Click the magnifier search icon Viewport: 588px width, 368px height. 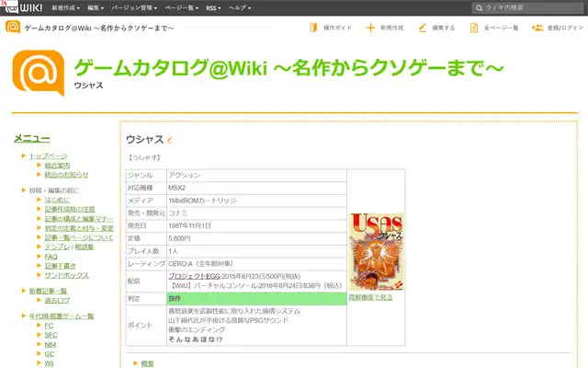tap(479, 8)
